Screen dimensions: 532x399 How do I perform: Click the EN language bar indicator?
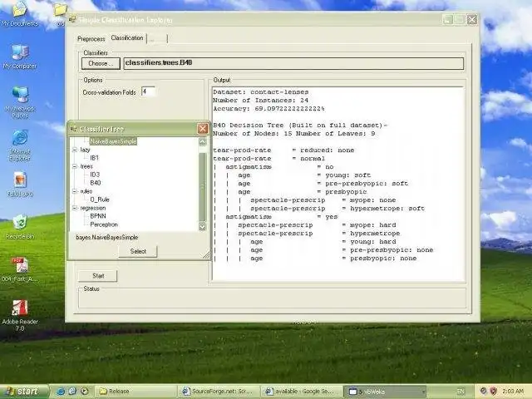(461, 392)
